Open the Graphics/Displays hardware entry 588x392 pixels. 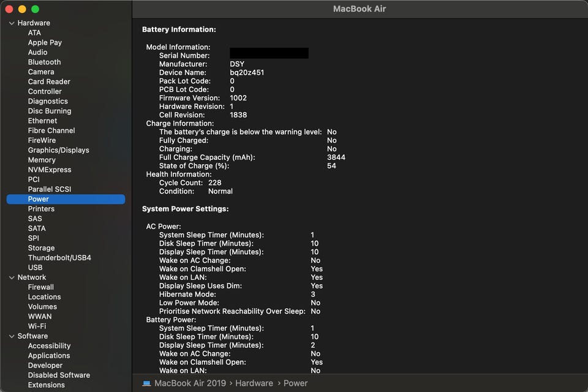pos(58,150)
